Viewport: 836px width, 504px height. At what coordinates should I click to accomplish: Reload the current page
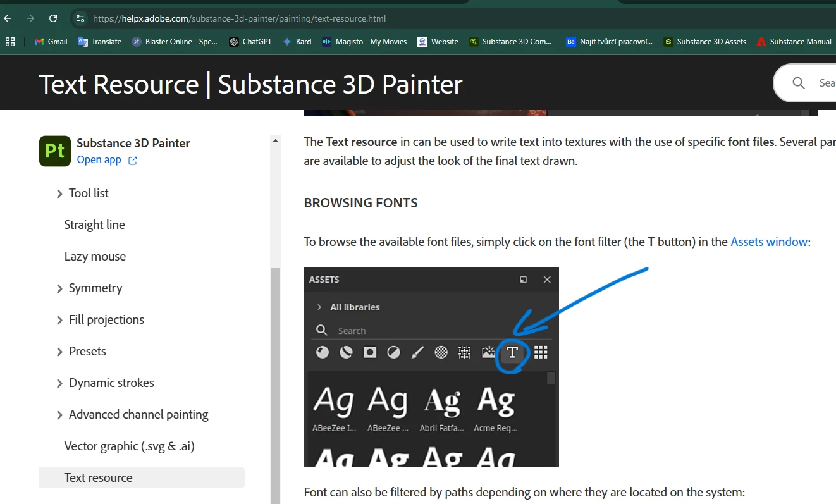pos(53,18)
